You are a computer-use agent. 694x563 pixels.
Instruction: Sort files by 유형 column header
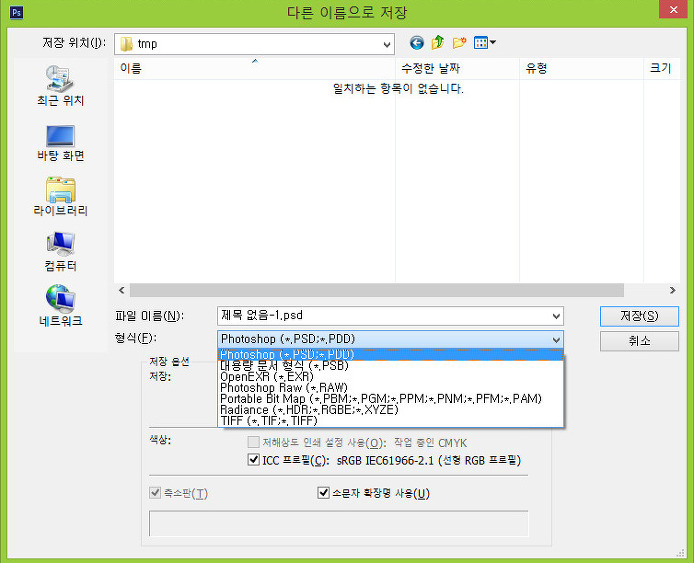click(581, 69)
